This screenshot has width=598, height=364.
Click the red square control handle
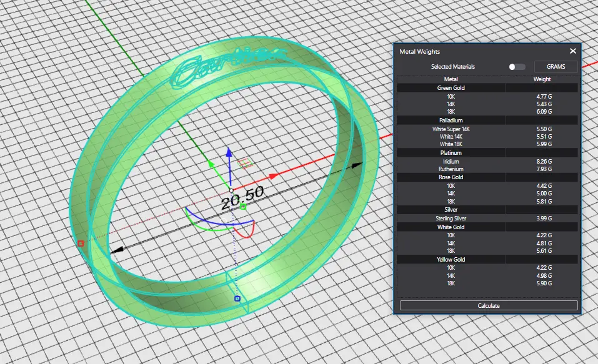(x=81, y=243)
